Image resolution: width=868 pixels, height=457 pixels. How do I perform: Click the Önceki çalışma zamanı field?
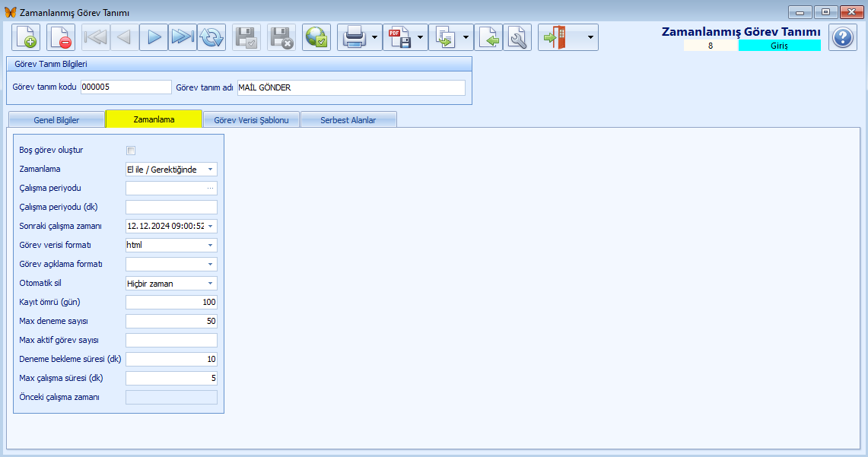(172, 397)
